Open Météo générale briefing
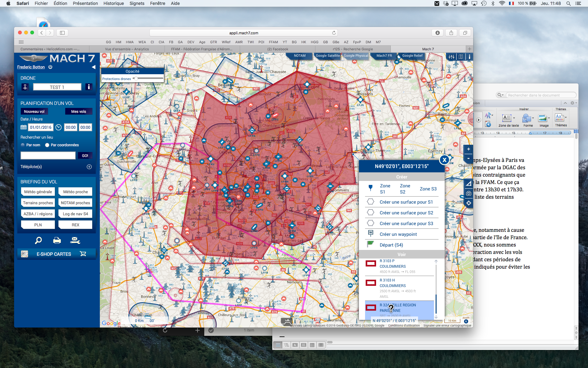Screen dimensions: 588x368 pos(38,192)
